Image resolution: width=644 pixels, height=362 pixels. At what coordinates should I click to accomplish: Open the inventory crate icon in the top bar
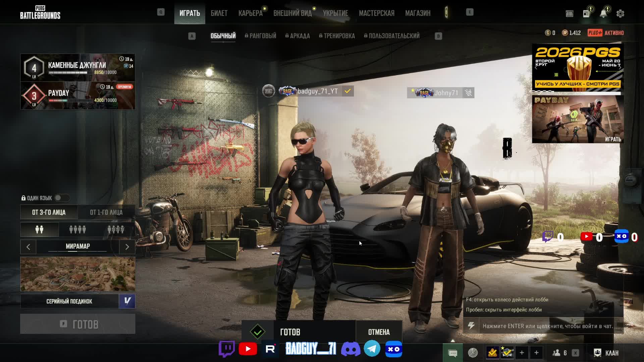pos(570,13)
